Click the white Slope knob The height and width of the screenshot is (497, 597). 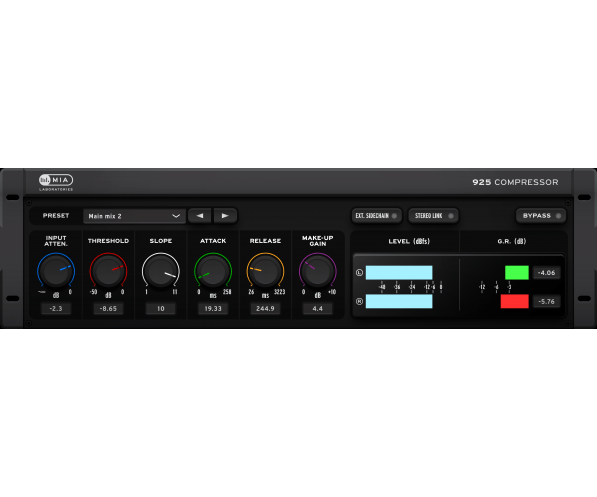(161, 271)
